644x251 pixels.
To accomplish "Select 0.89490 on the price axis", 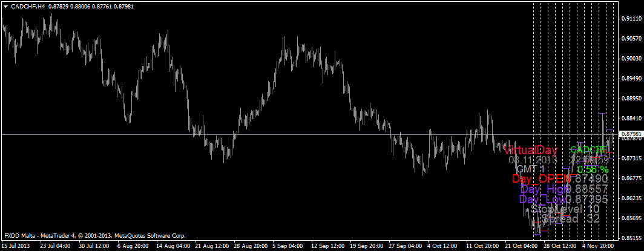I will pos(631,78).
